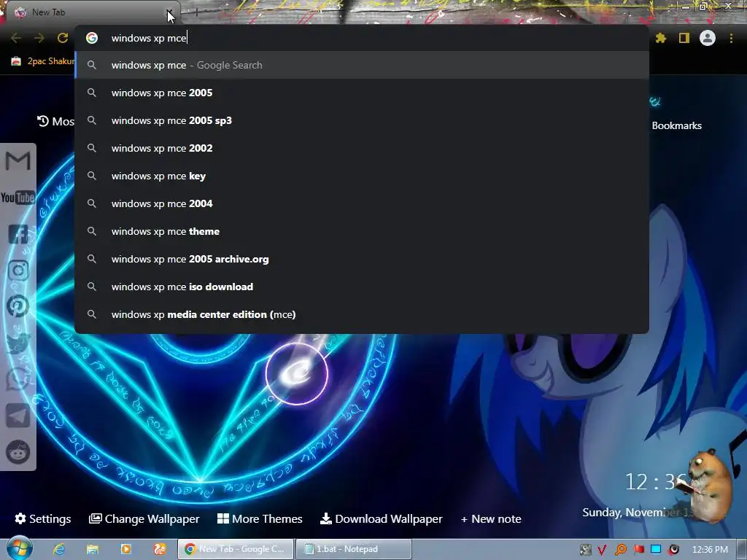The width and height of the screenshot is (747, 560).
Task: Click the monitor tray icon
Action: click(656, 550)
